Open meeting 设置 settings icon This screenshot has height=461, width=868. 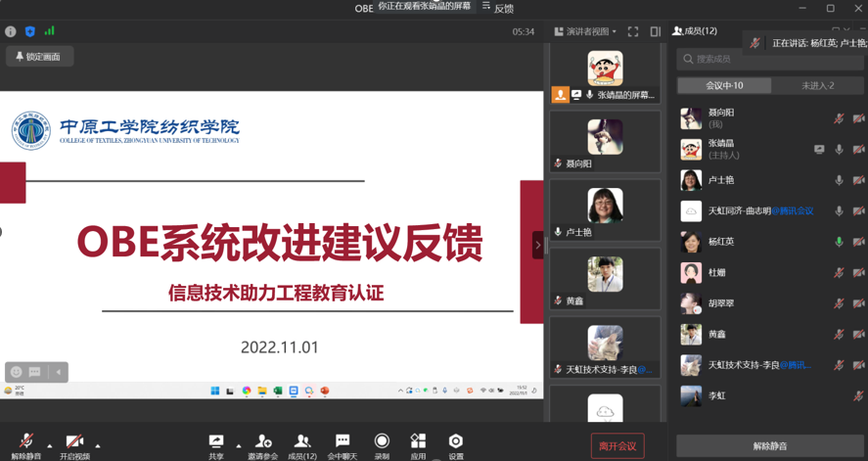point(455,441)
